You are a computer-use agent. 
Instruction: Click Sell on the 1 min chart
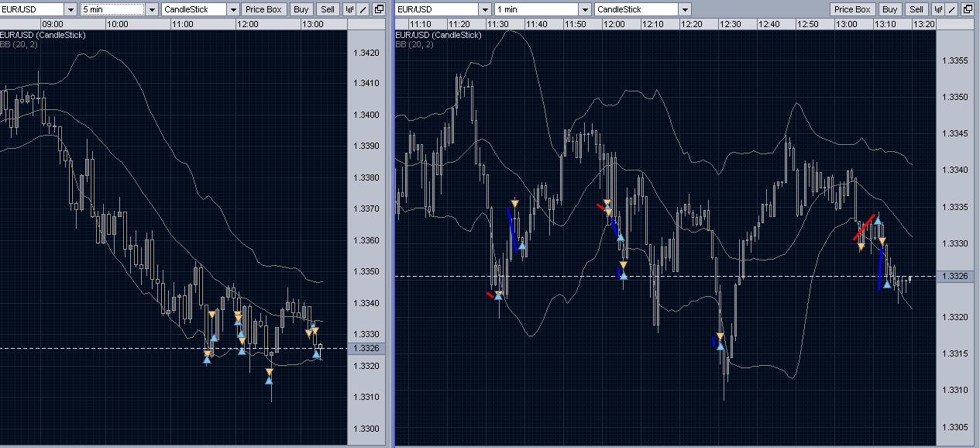click(916, 9)
